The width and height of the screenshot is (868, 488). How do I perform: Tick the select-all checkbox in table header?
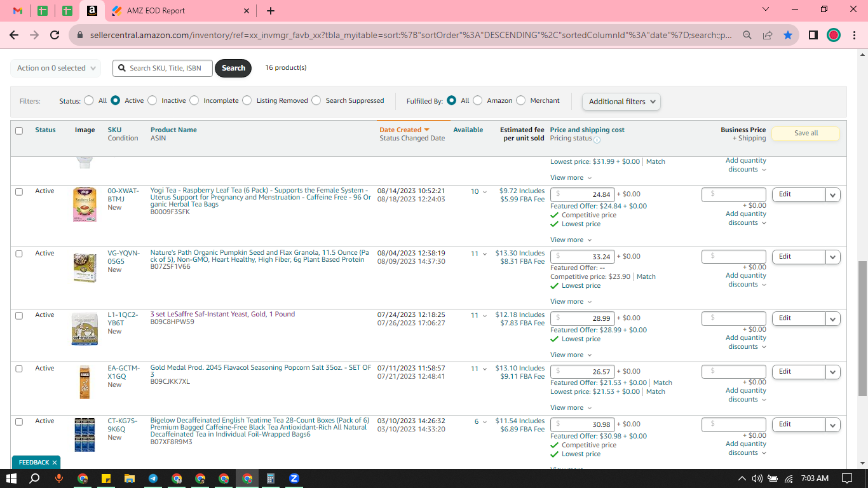[19, 131]
